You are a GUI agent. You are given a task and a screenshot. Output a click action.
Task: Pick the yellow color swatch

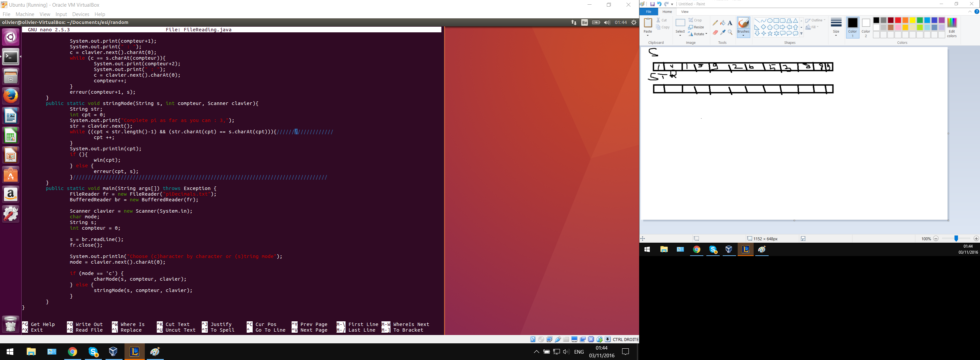tap(912, 20)
